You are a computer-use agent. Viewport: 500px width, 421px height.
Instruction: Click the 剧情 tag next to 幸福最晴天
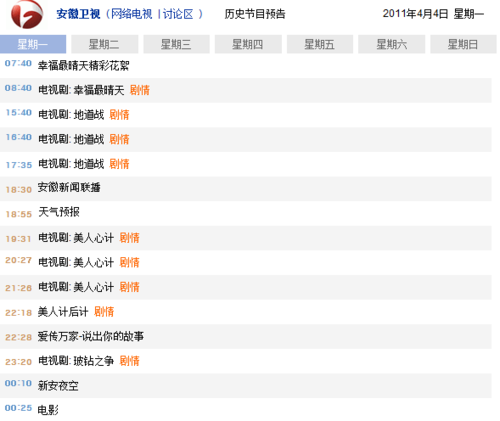(140, 90)
